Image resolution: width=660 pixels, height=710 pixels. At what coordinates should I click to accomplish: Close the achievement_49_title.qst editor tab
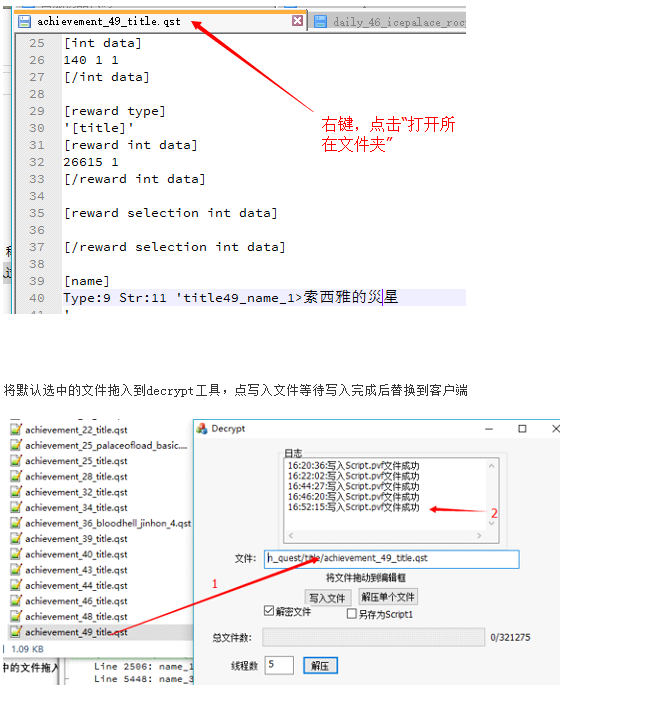point(297,21)
